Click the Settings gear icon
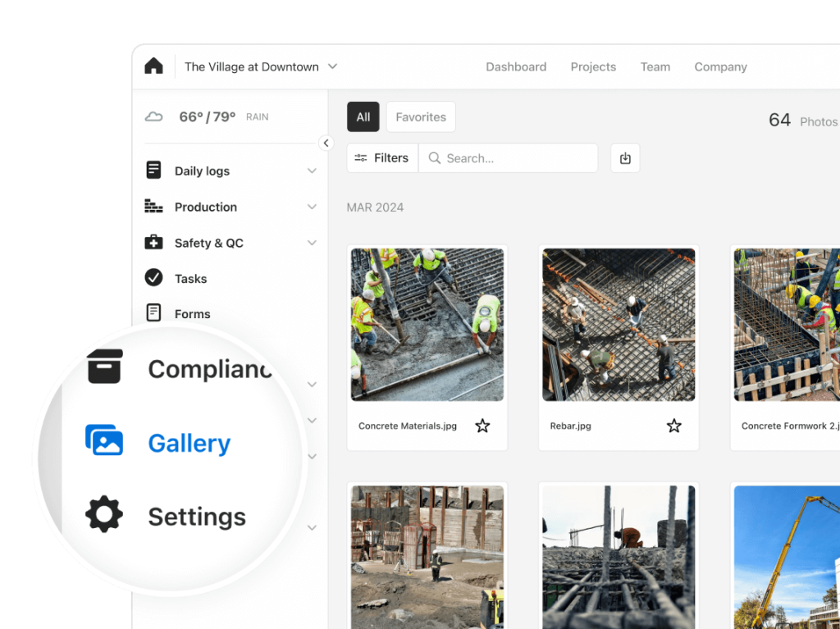 [104, 514]
